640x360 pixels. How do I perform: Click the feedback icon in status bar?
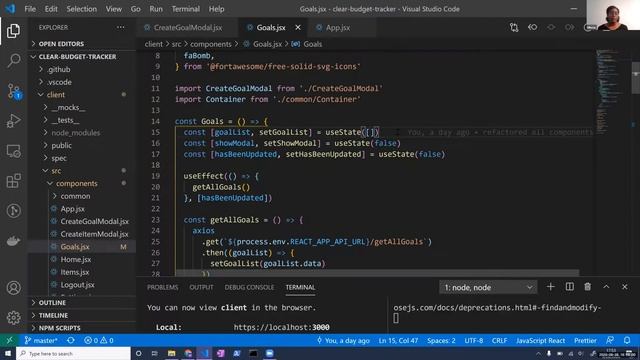point(610,340)
